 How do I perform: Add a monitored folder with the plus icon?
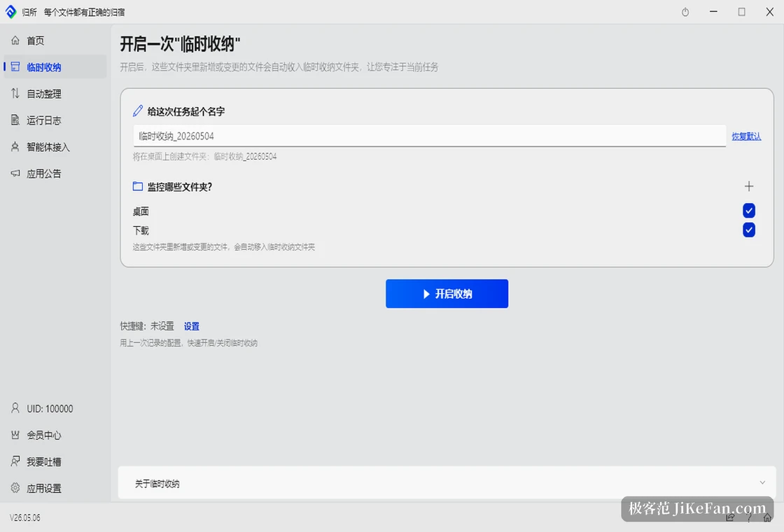point(748,186)
